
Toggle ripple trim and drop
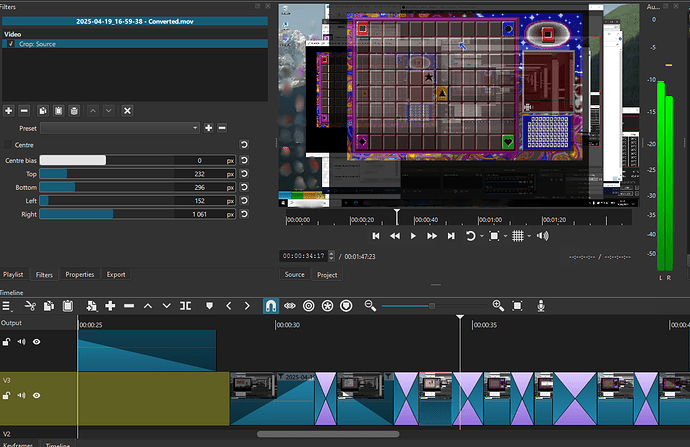coord(308,306)
